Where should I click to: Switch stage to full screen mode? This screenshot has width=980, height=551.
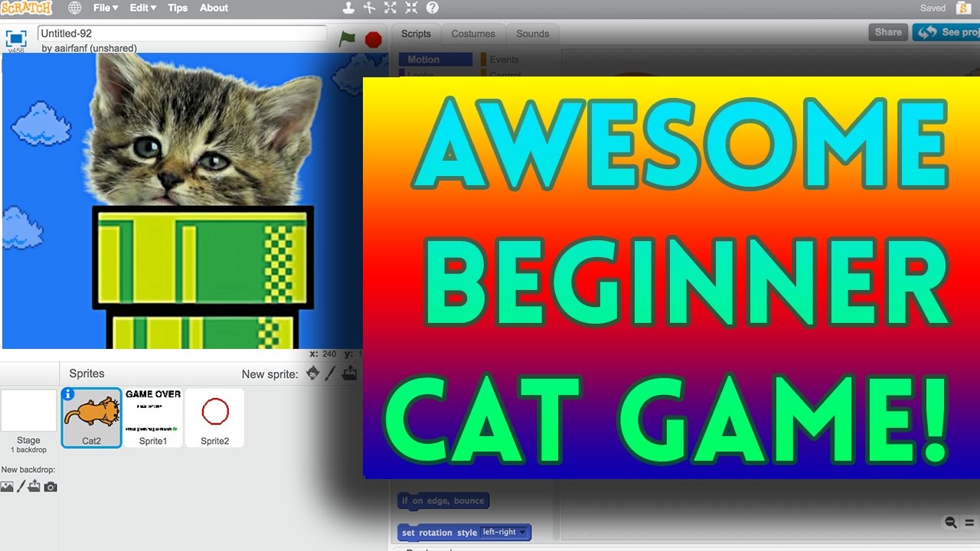[x=16, y=37]
